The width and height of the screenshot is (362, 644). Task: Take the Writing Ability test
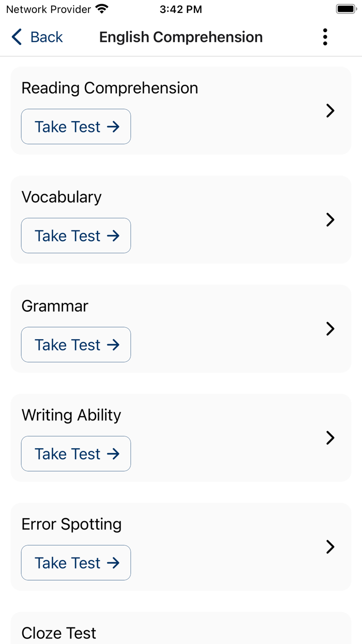coord(76,453)
